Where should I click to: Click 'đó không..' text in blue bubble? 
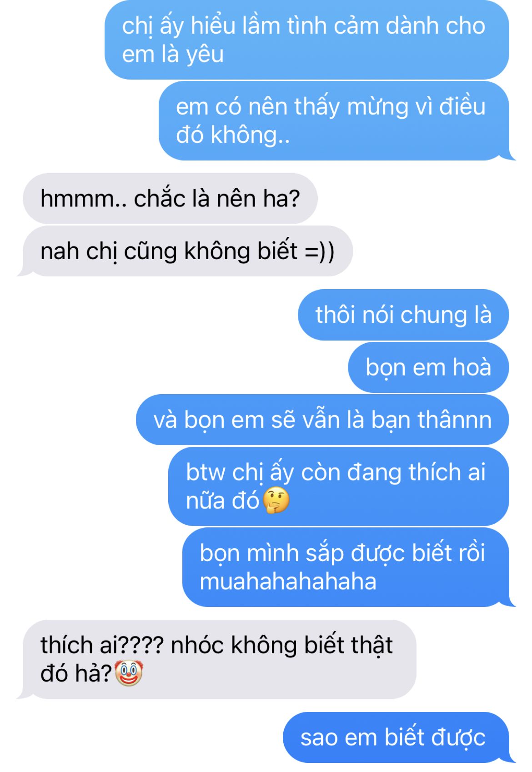click(x=233, y=135)
